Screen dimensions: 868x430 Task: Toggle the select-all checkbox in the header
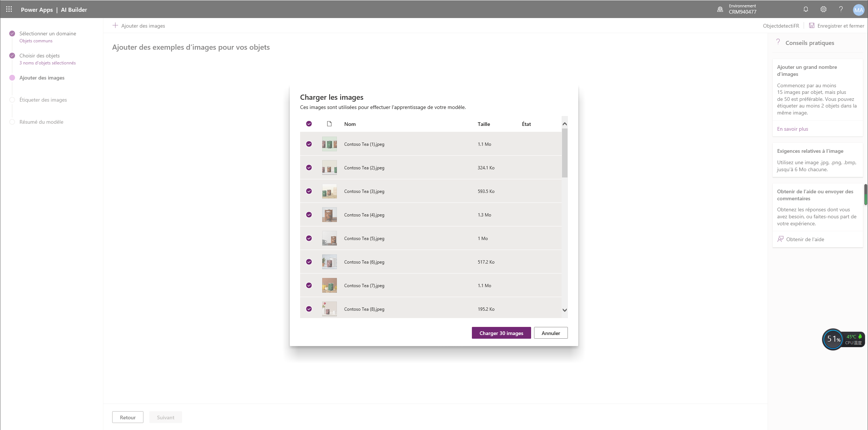(309, 124)
